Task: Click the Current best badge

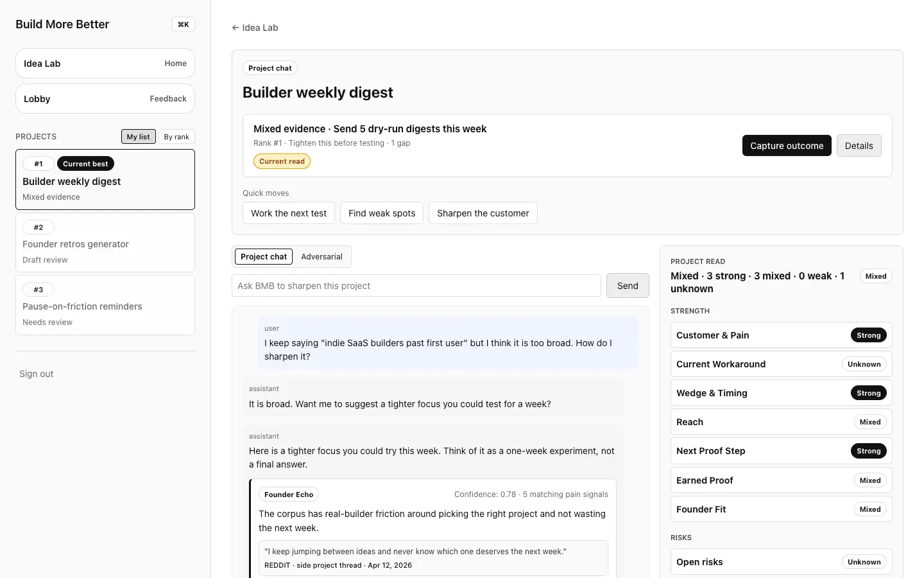Action: click(x=85, y=164)
